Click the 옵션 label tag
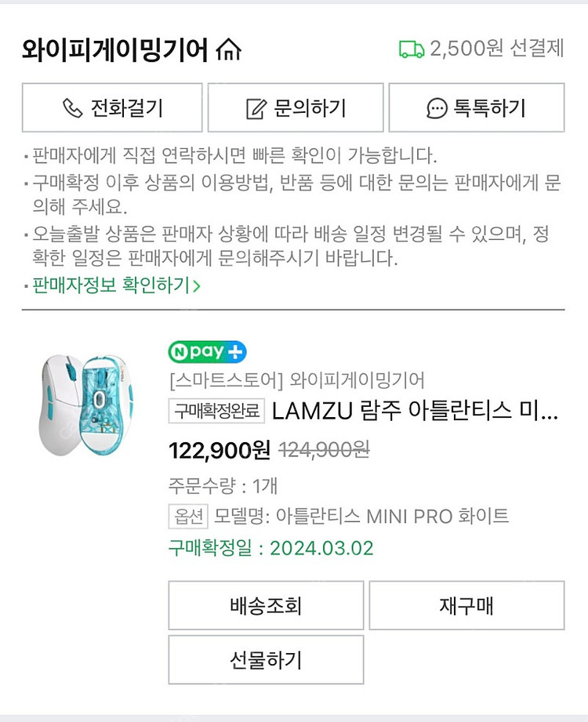The width and height of the screenshot is (588, 722). [x=187, y=516]
